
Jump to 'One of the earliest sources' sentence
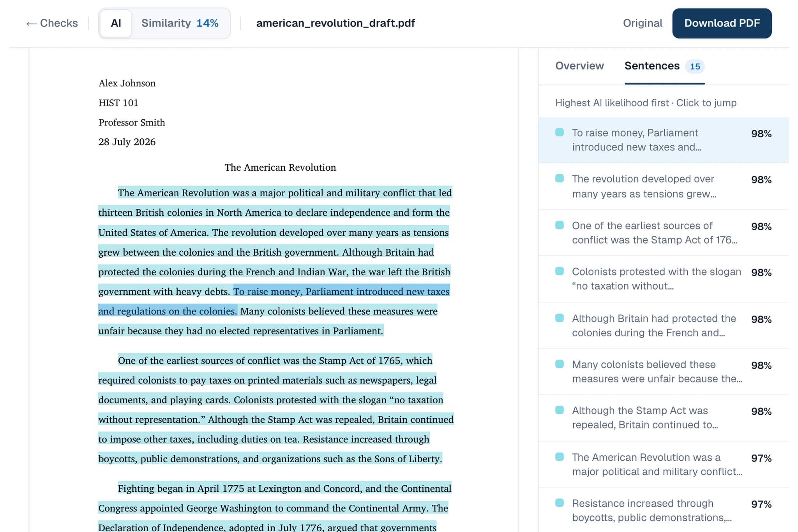tap(663, 233)
